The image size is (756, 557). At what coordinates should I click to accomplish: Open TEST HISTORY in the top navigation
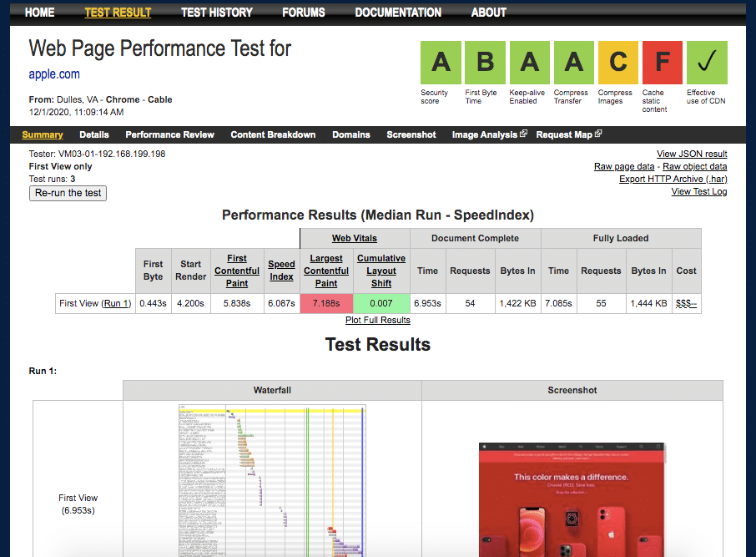tap(216, 13)
